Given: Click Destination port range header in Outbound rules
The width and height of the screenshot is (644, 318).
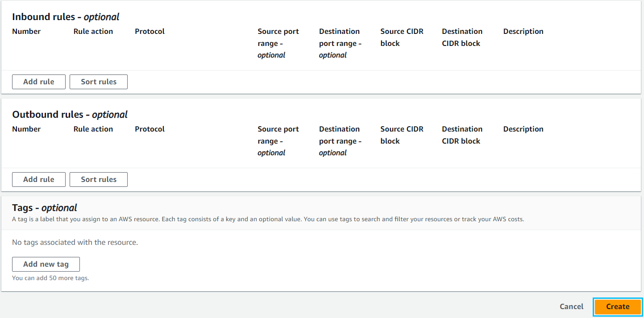Looking at the screenshot, I should pos(340,141).
